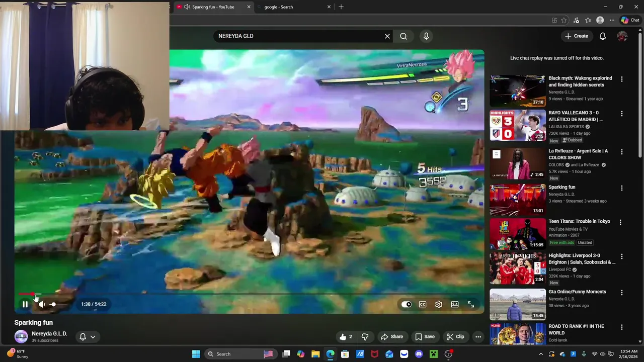Open the player settings gear

(439, 304)
